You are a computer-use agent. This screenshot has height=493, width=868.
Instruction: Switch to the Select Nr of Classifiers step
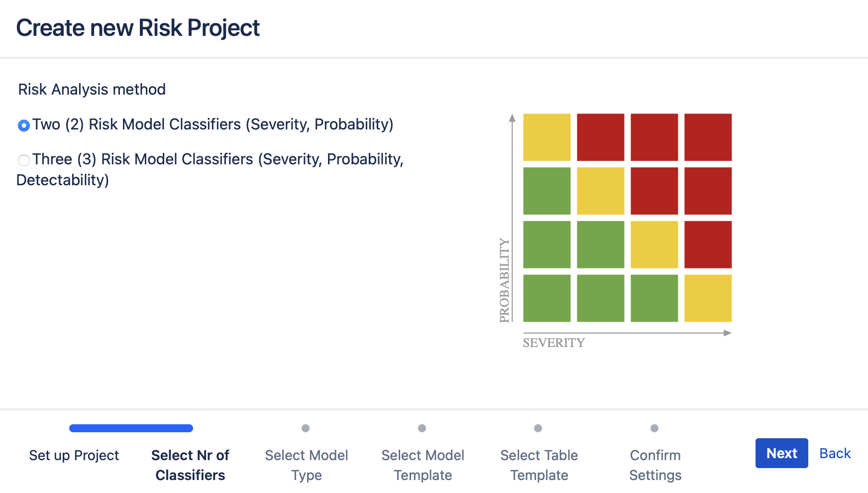190,465
